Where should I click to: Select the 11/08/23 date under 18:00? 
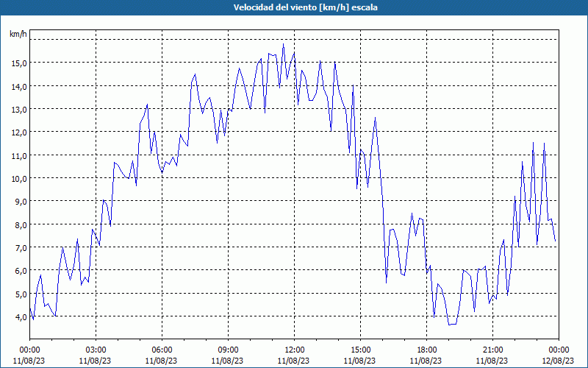(x=426, y=361)
